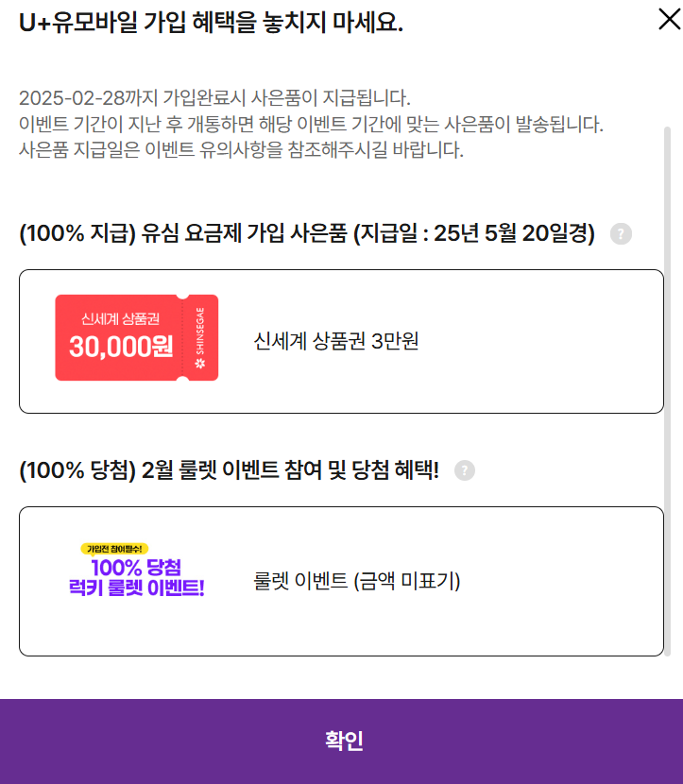Click the Shinsegae flower logo on coupon
Screen dimensions: 683x784
point(200,364)
